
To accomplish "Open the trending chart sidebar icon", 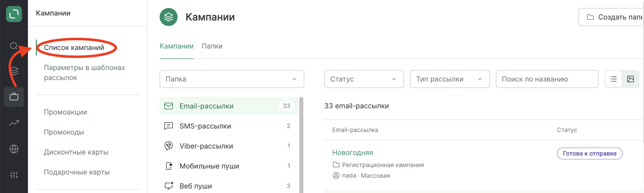I will pyautogui.click(x=14, y=123).
